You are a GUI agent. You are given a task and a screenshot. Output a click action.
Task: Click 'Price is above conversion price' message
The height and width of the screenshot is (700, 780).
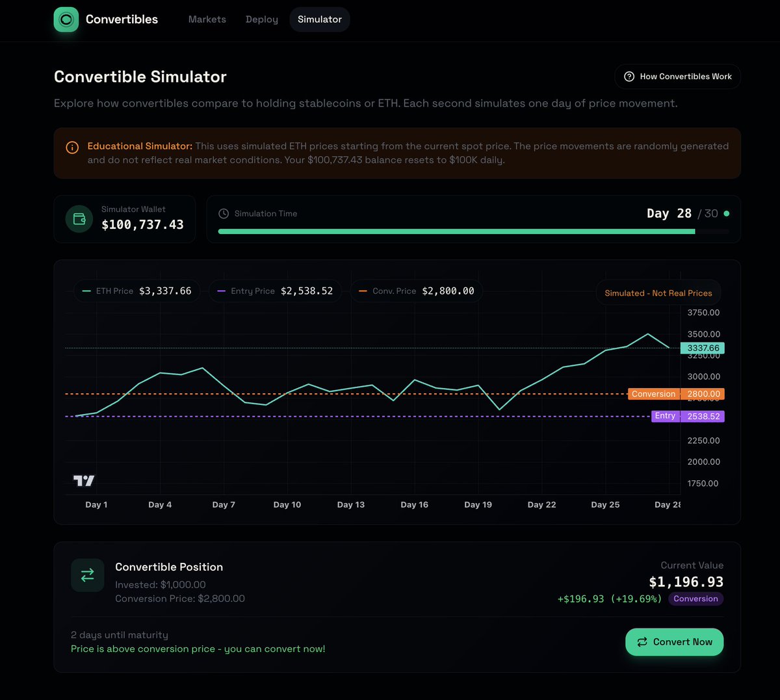198,649
